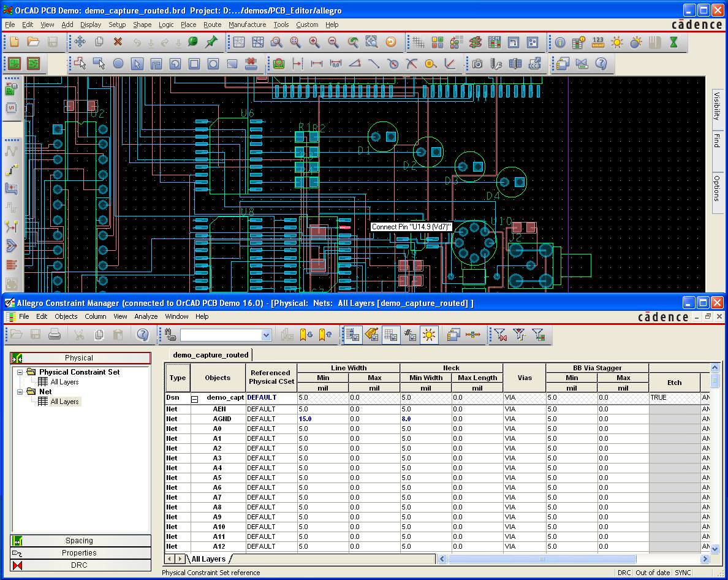Open Constraint Manager via the CM icon
Image resolution: width=728 pixels, height=580 pixels.
click(495, 43)
